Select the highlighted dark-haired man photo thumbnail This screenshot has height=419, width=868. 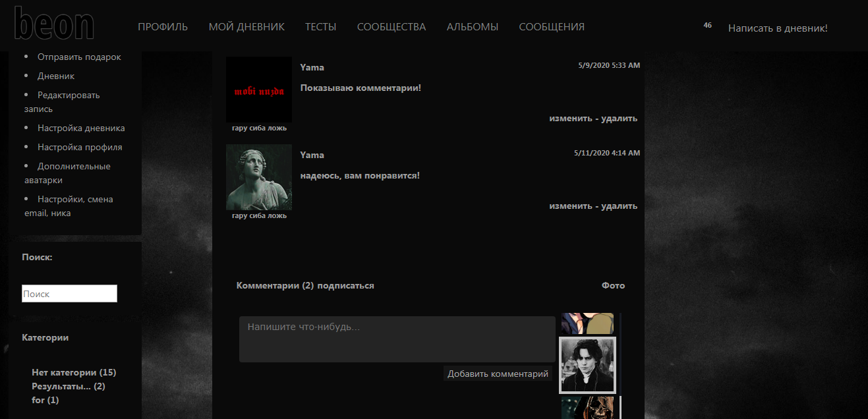tap(587, 365)
